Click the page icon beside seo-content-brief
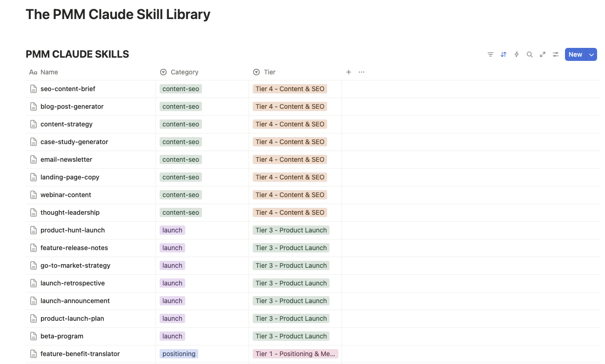 [34, 89]
